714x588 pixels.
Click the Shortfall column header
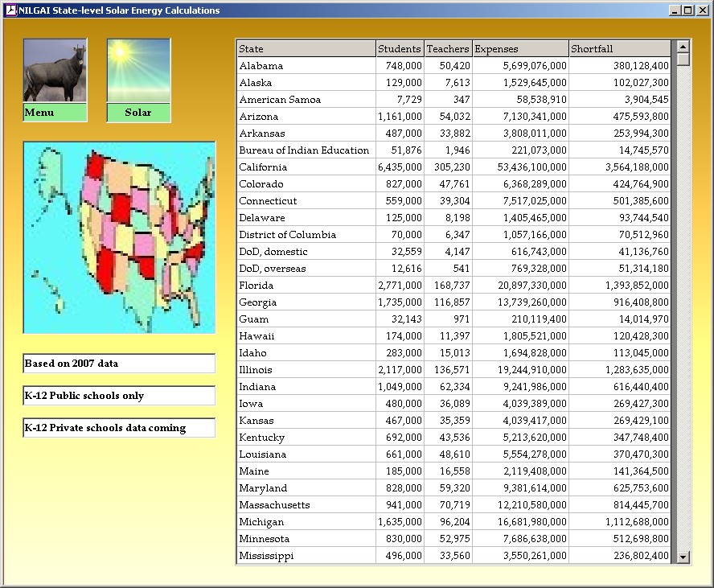(619, 49)
